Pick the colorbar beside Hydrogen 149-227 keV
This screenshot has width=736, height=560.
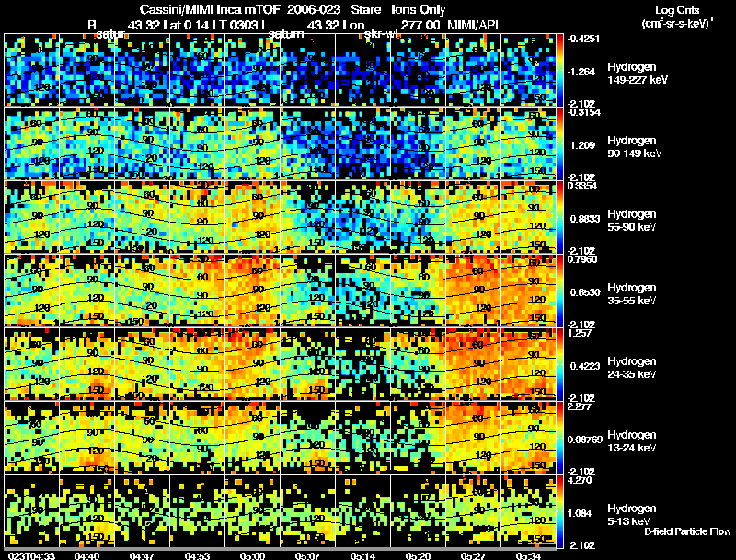559,70
